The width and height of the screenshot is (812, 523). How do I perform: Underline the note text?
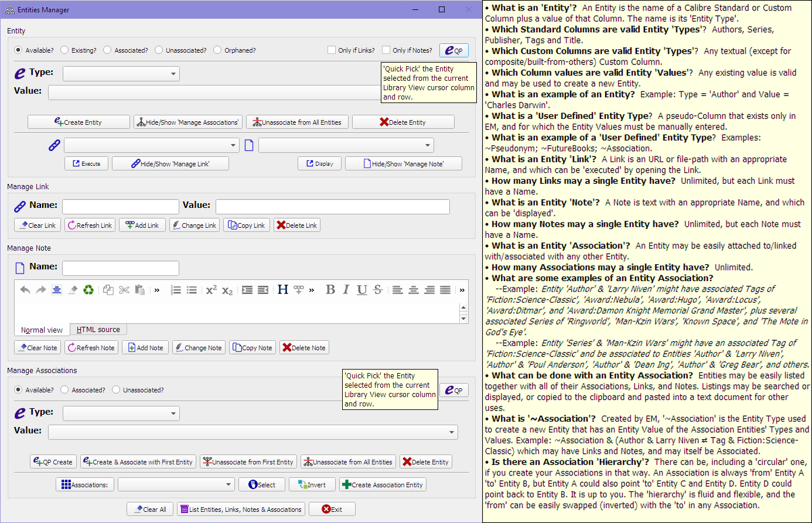click(x=362, y=290)
